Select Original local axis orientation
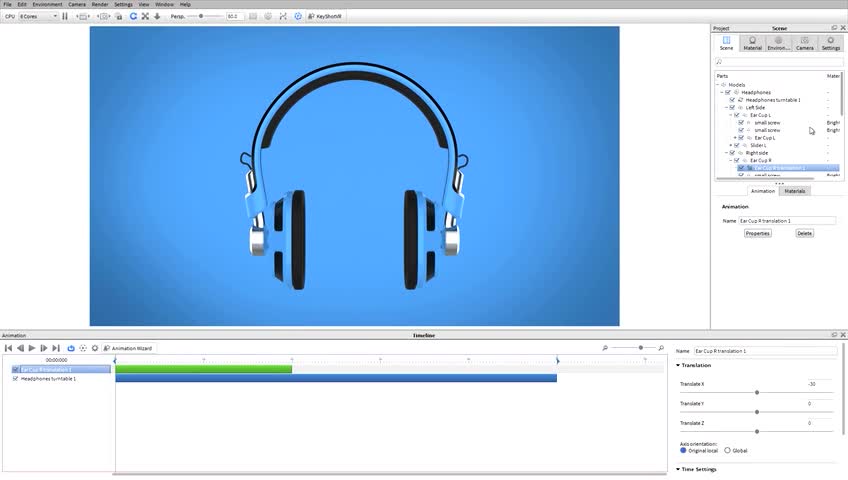This screenshot has width=848, height=480. pos(683,450)
